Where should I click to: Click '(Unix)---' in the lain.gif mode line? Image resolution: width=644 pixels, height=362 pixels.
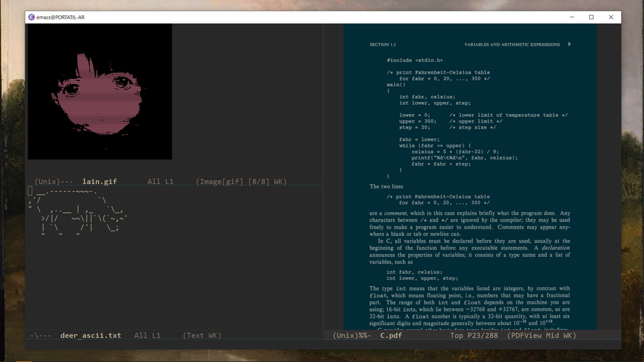54,182
